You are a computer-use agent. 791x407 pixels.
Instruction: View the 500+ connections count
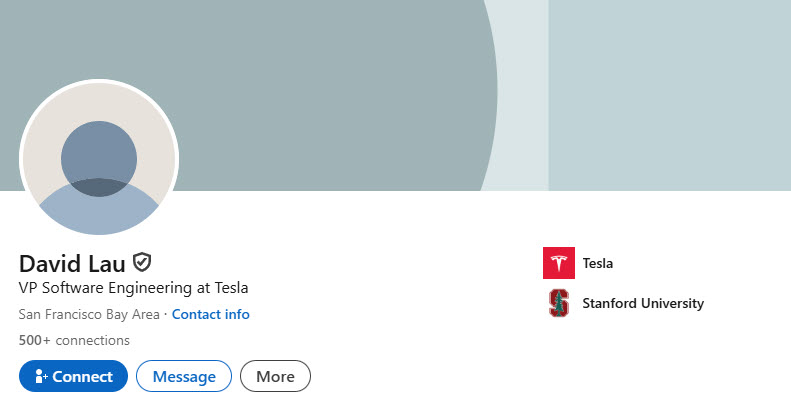coord(74,340)
